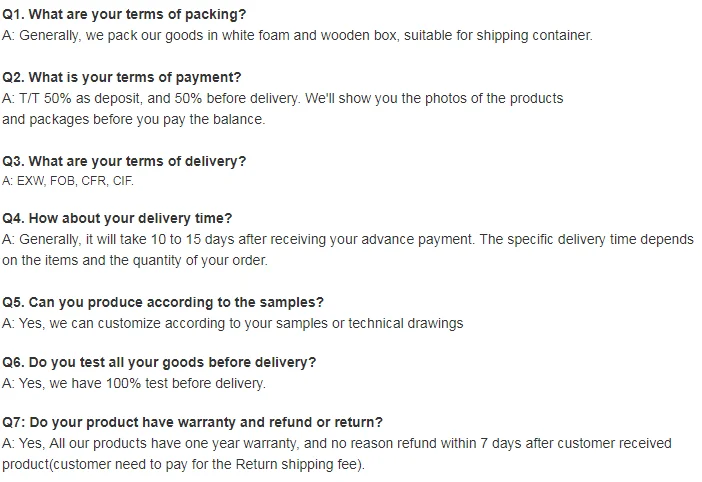Click the line about the Return shipping fee
702x482 pixels.
pyautogui.click(x=183, y=464)
